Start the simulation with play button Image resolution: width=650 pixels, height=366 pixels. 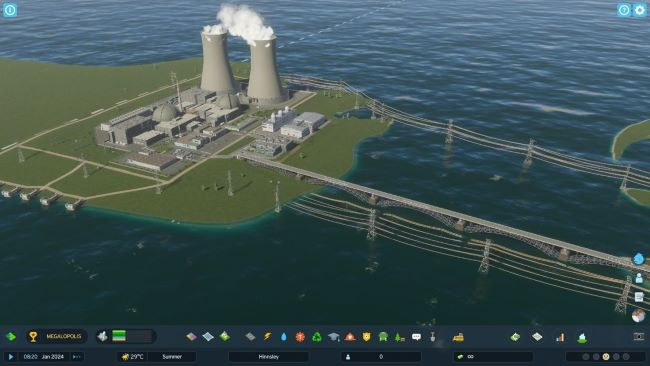tap(11, 356)
